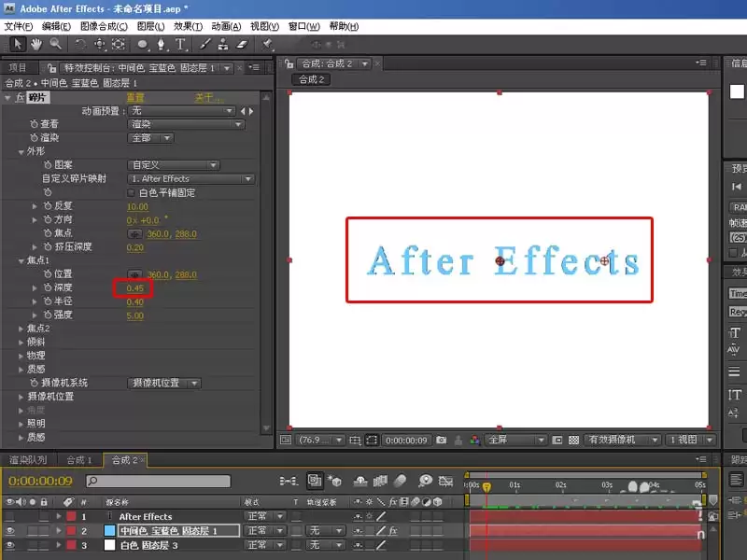The width and height of the screenshot is (747, 560).
Task: Select the Hand tool in toolbar
Action: pos(35,45)
